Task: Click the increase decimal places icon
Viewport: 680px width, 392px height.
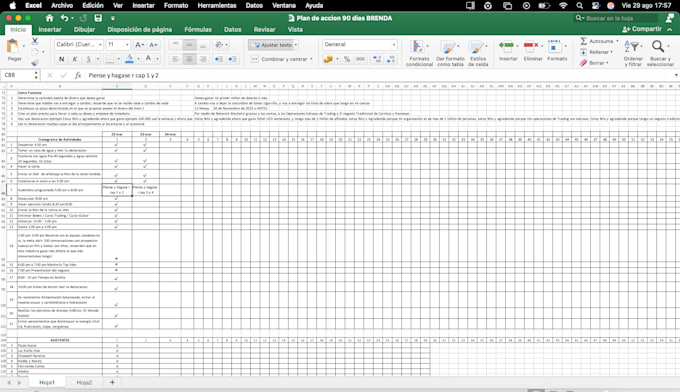Action: (x=377, y=59)
